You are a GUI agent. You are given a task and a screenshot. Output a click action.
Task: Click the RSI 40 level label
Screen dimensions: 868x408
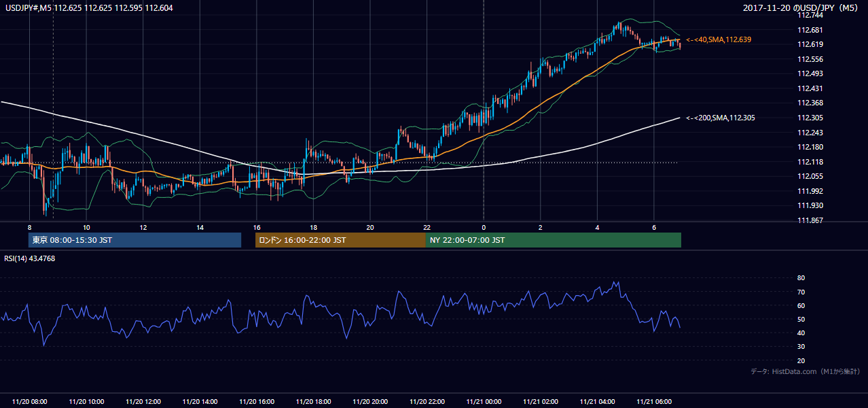tap(801, 333)
